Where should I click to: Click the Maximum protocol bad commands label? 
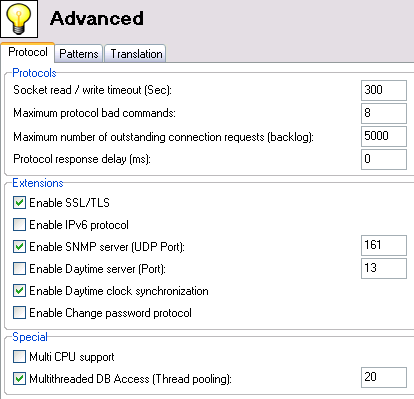pyautogui.click(x=94, y=113)
